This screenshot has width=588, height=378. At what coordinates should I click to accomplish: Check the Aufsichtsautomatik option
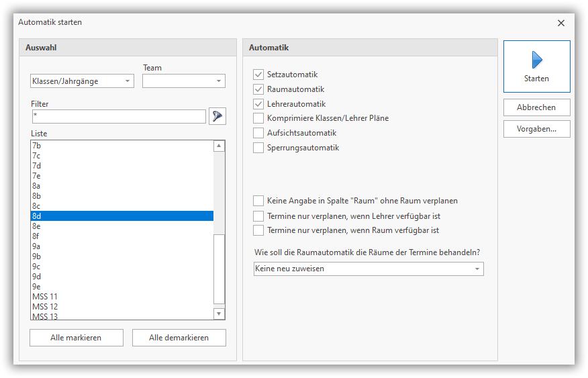(258, 133)
